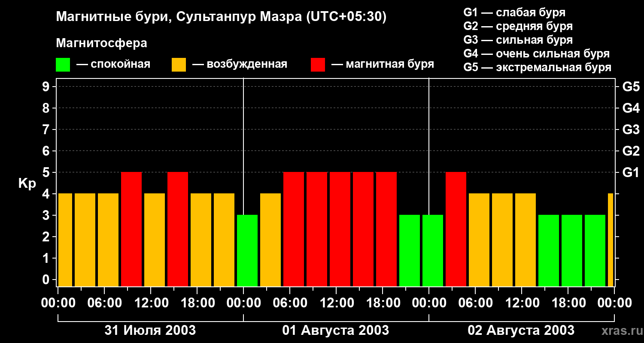Click the leftmost '00:00' time label
This screenshot has height=343, width=644.
tap(58, 303)
